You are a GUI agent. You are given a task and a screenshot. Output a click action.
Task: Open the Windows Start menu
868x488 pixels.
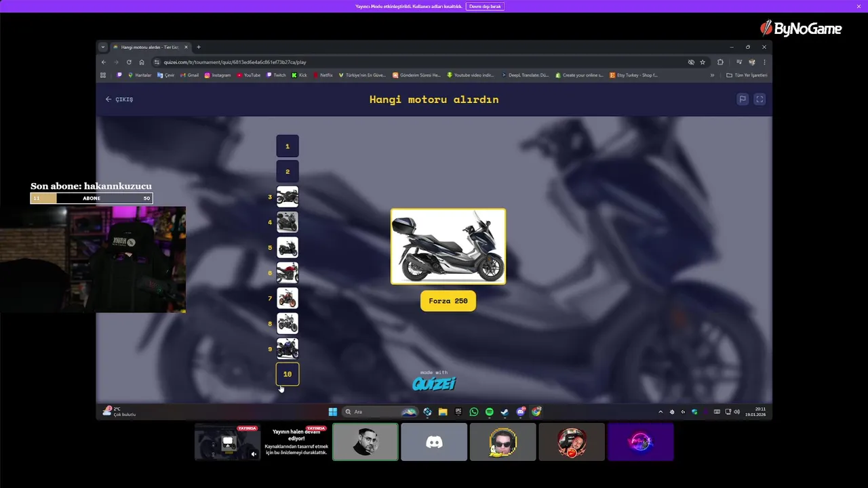[333, 411]
